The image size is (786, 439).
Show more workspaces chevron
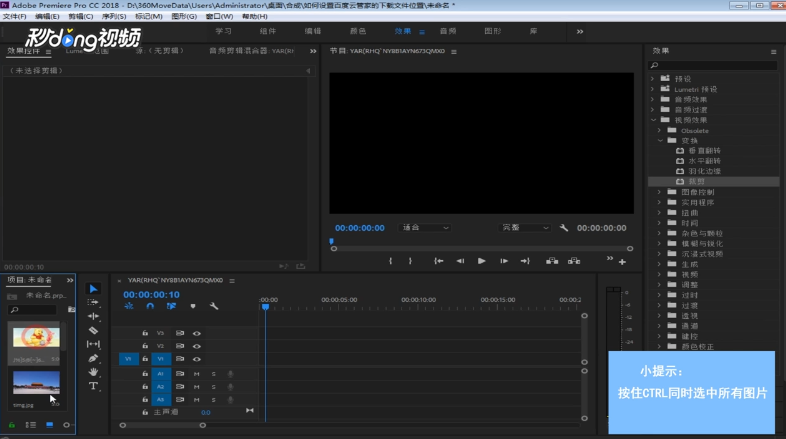point(580,31)
